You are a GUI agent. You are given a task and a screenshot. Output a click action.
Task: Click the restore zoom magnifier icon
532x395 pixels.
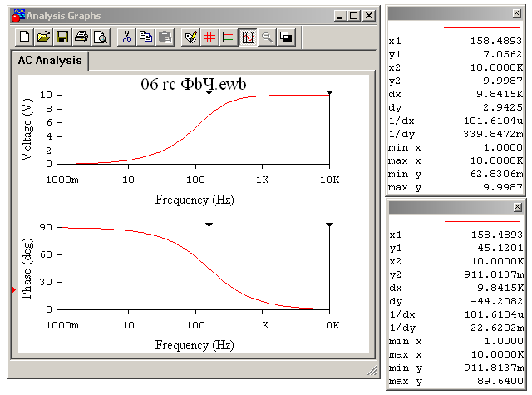click(267, 37)
